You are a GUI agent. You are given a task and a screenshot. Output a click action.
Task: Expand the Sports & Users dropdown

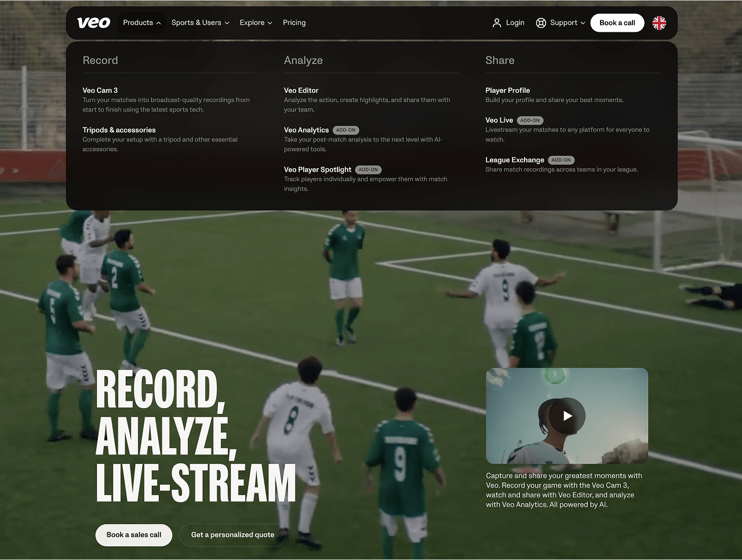200,23
